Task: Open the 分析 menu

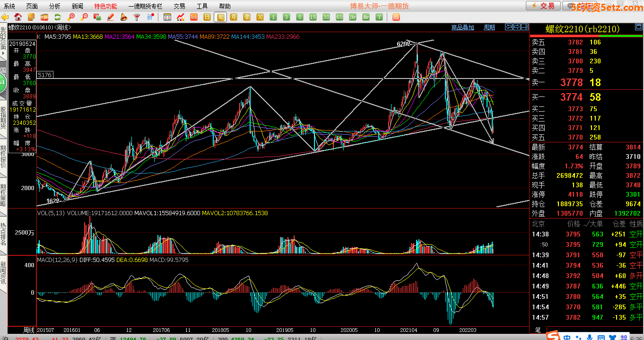Action: 54,6
